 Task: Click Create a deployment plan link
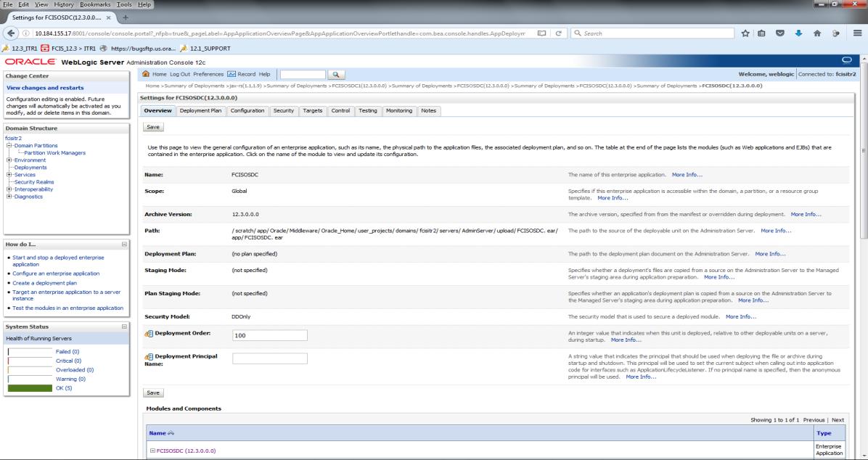pyautogui.click(x=45, y=283)
